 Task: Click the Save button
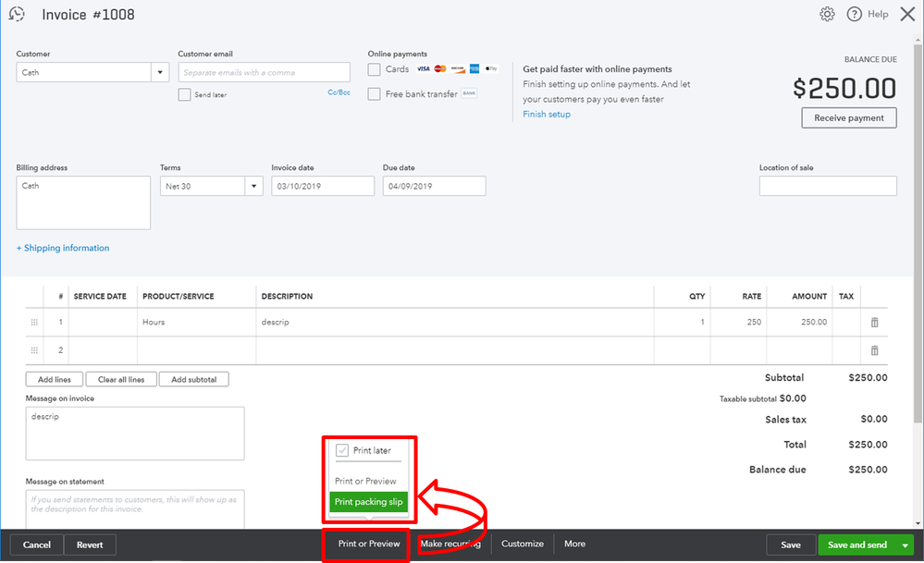(790, 545)
